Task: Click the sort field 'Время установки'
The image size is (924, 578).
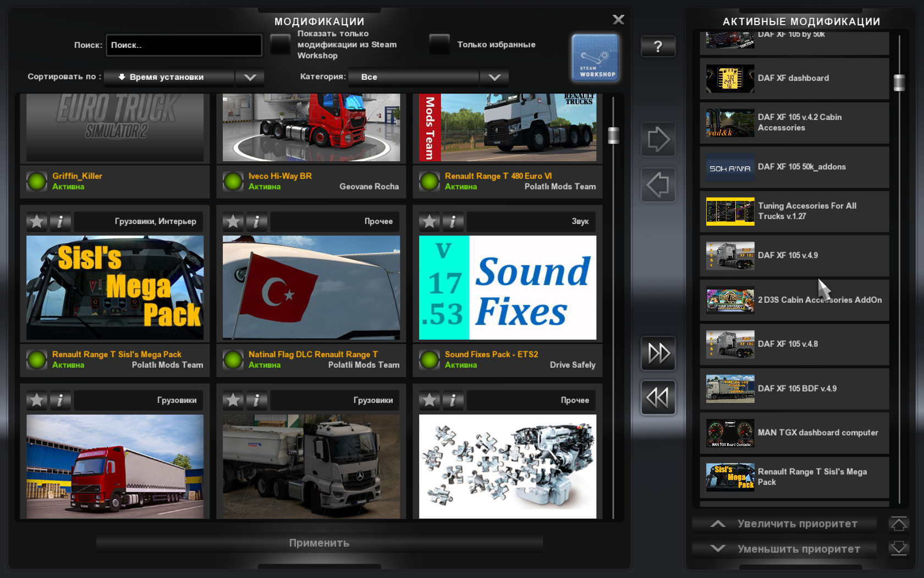Action: (x=169, y=77)
